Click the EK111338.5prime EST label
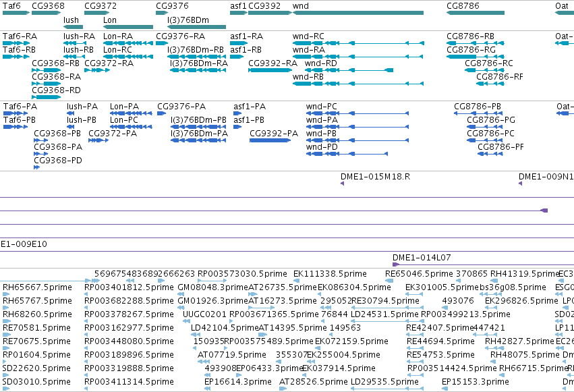This screenshot has width=574, height=392. click(330, 274)
